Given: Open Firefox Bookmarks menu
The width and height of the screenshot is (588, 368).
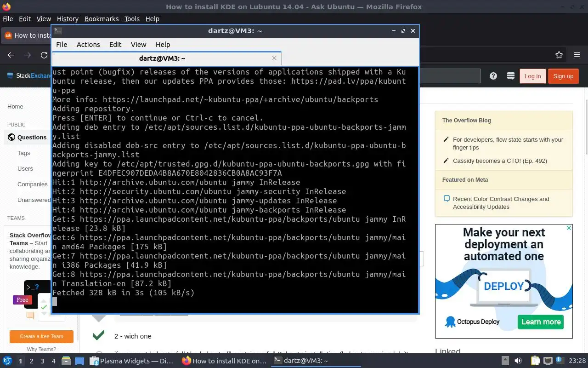Looking at the screenshot, I should click(x=102, y=19).
